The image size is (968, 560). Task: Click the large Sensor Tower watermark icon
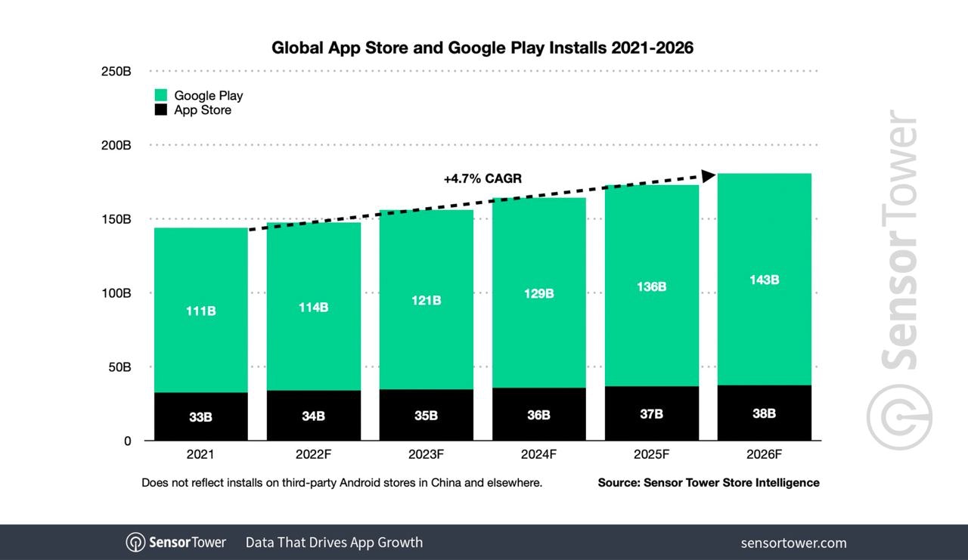coord(898,418)
